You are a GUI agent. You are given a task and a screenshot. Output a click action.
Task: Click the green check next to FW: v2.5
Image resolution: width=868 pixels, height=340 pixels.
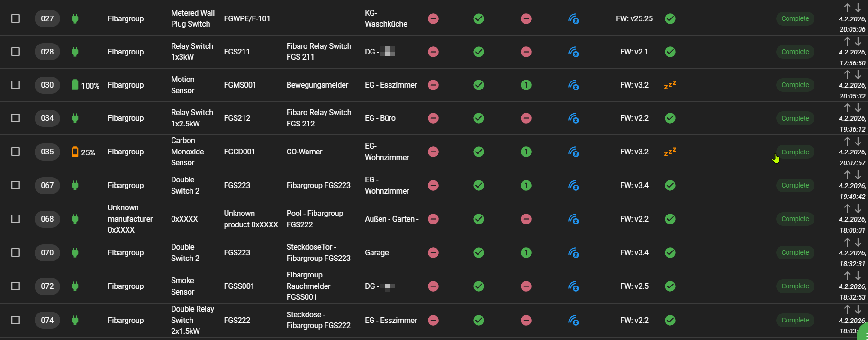670,286
